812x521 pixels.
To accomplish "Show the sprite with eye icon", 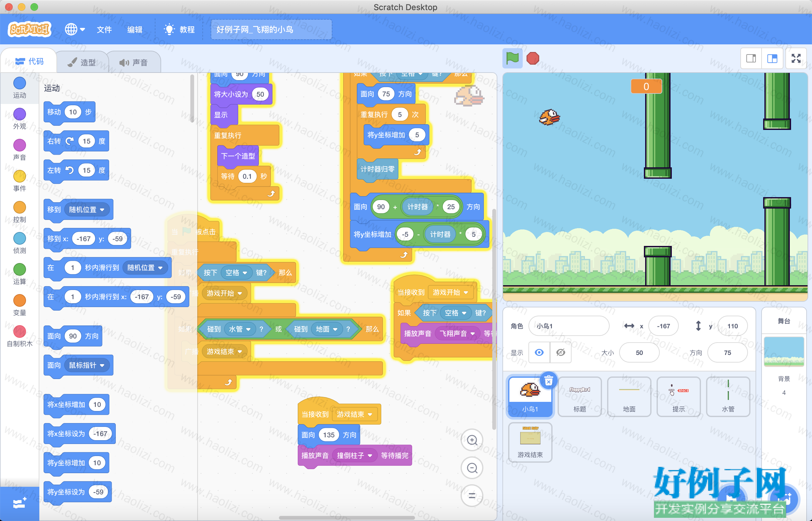I will (539, 352).
